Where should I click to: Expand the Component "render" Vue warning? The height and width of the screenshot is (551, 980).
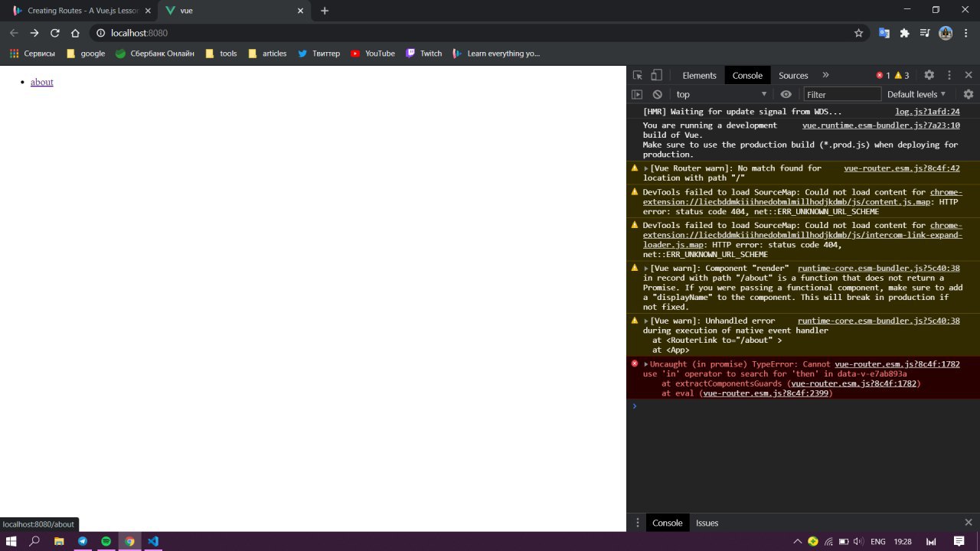646,269
